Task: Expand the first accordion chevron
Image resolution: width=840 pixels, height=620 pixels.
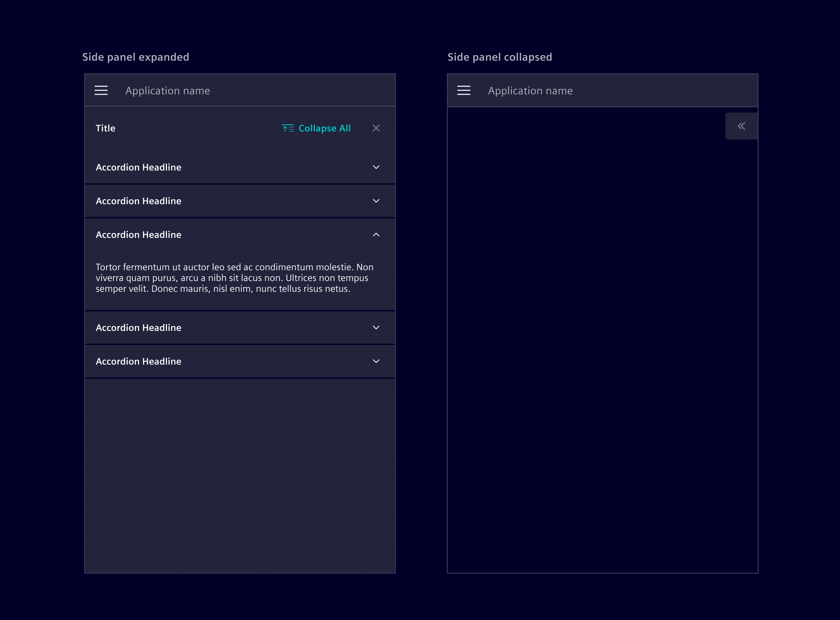Action: [x=376, y=167]
